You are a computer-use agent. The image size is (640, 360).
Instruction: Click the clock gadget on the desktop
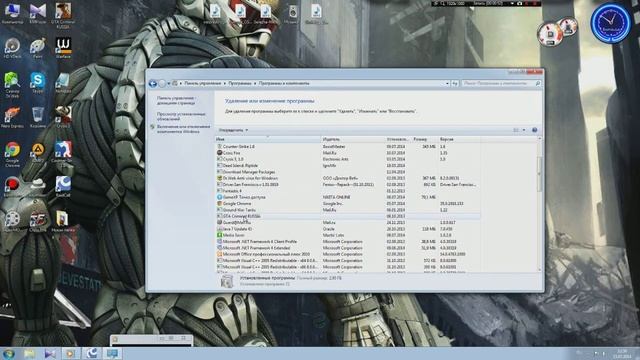tap(610, 23)
